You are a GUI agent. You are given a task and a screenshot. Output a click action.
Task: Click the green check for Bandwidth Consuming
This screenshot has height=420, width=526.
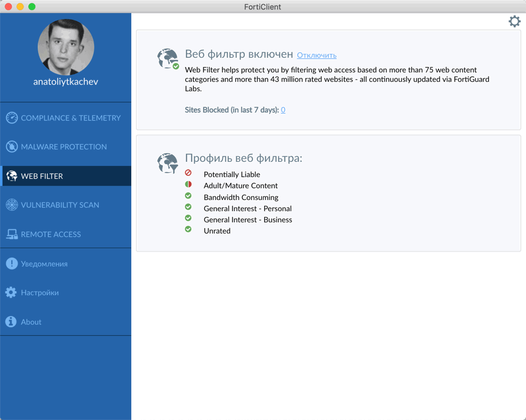click(x=188, y=195)
